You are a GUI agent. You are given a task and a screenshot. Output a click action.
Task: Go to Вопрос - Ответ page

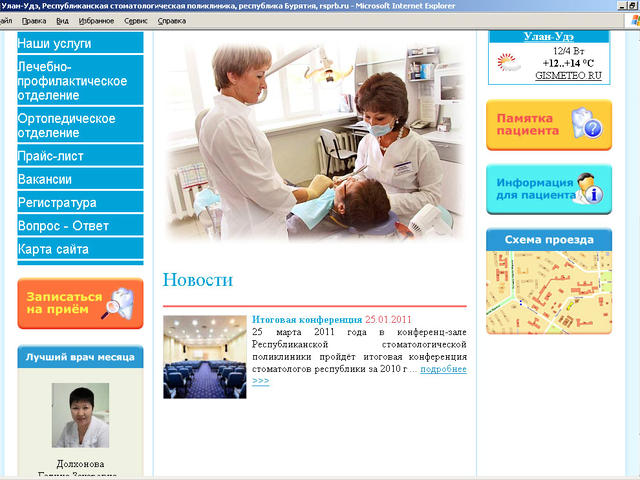(x=63, y=226)
